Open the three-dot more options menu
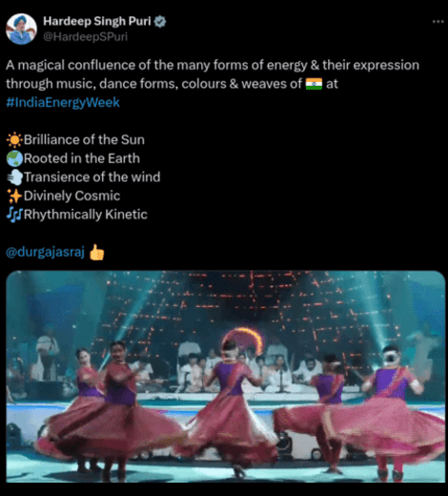The height and width of the screenshot is (496, 448). tap(438, 22)
